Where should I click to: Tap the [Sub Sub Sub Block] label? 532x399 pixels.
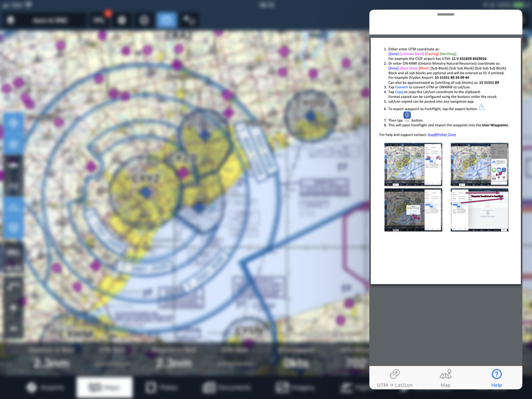point(491,68)
